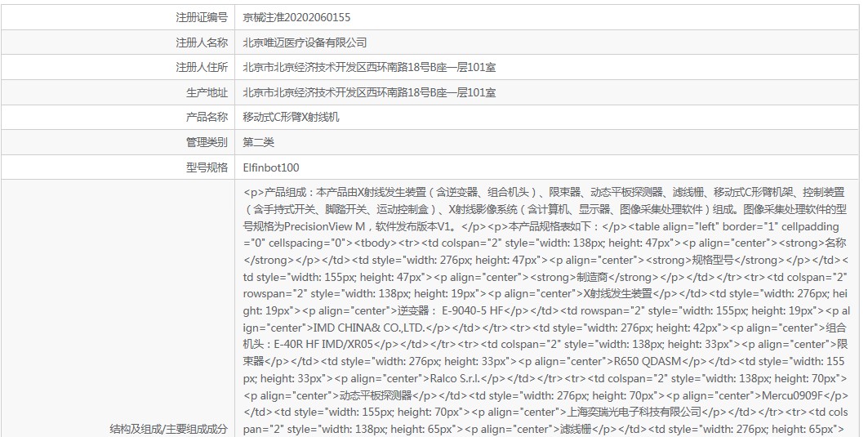
Task: Click the '注册证编号' label cell
Action: pyautogui.click(x=118, y=17)
